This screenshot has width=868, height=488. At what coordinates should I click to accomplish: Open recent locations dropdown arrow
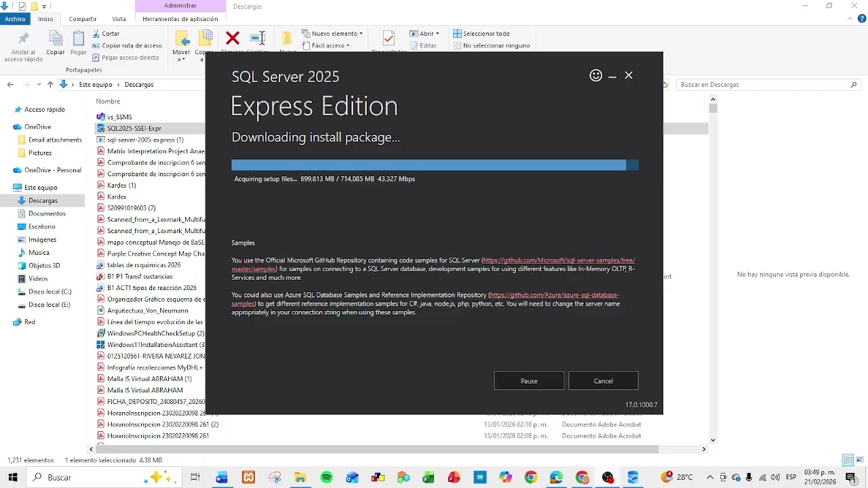coord(39,85)
